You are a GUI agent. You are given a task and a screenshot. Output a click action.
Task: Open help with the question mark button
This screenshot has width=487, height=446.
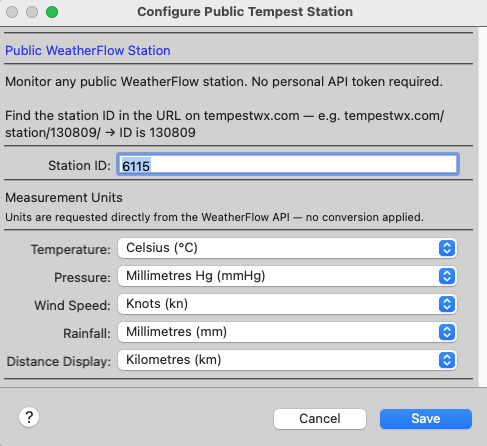pos(29,417)
